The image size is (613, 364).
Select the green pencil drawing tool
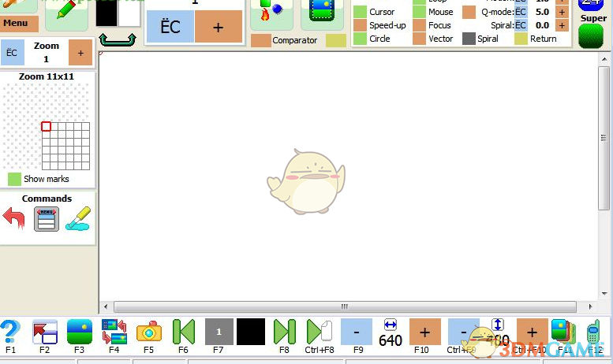[x=66, y=10]
